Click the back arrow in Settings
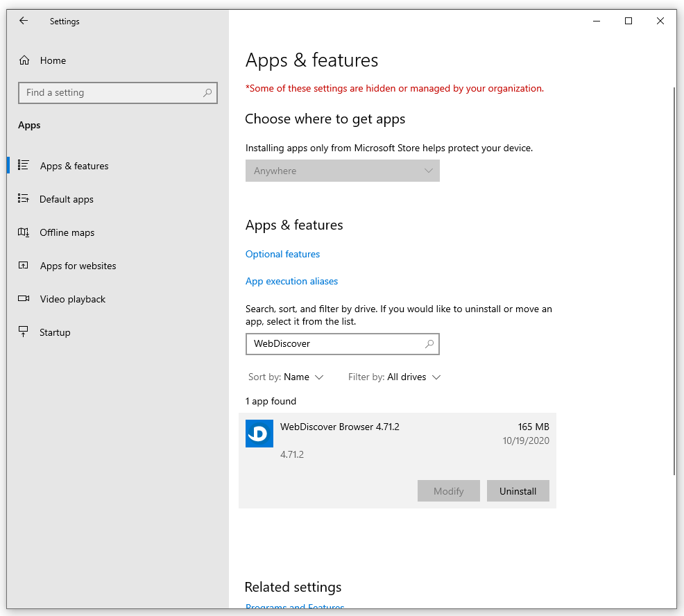 [x=24, y=21]
